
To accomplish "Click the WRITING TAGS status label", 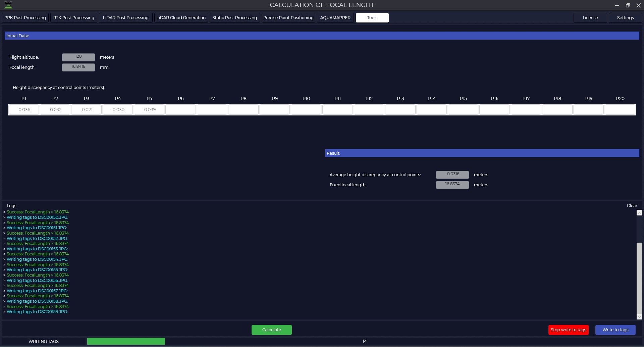I will pyautogui.click(x=44, y=341).
